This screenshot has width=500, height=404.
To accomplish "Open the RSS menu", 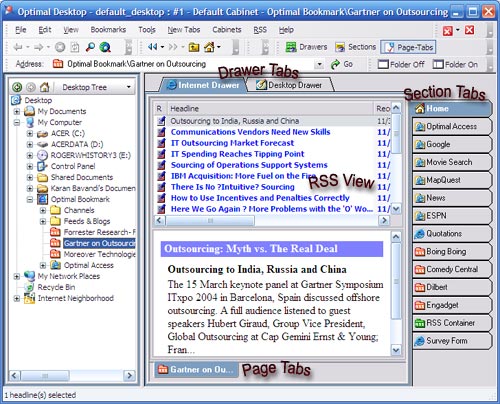I will 260,30.
